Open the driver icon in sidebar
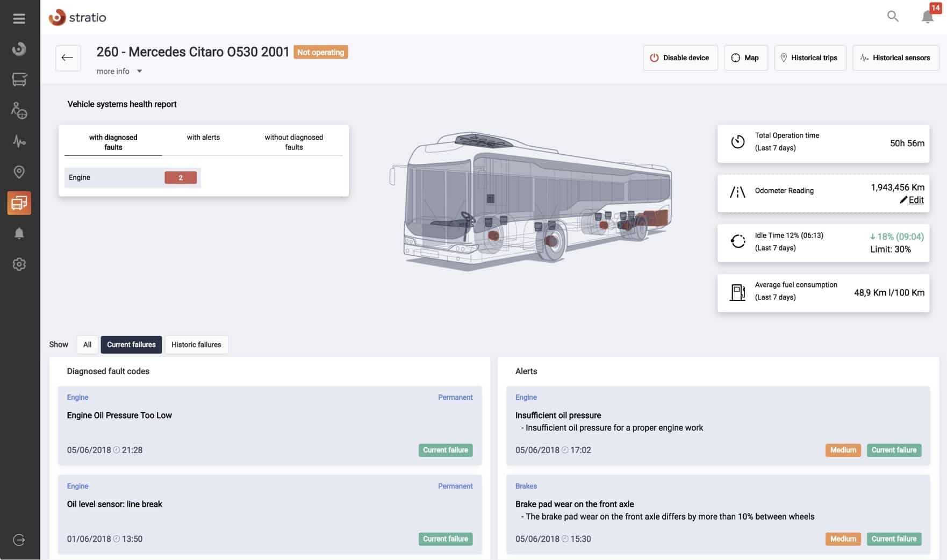Image resolution: width=947 pixels, height=560 pixels. 19,111
